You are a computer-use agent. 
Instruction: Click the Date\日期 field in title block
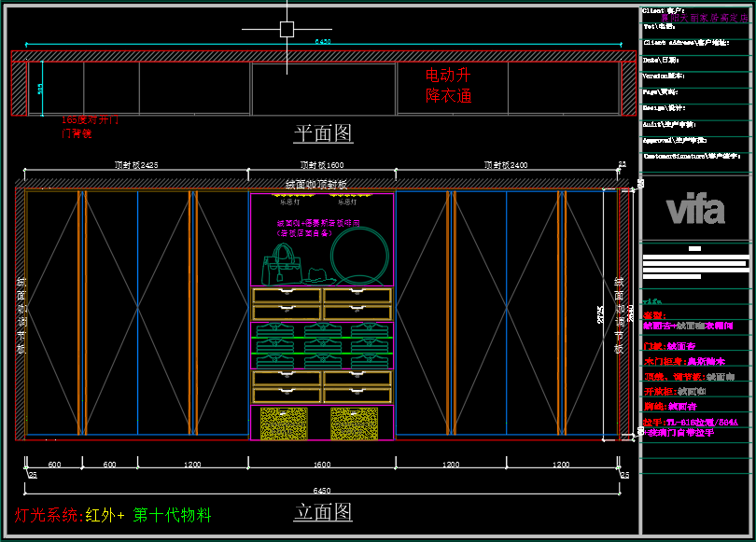[x=661, y=59]
